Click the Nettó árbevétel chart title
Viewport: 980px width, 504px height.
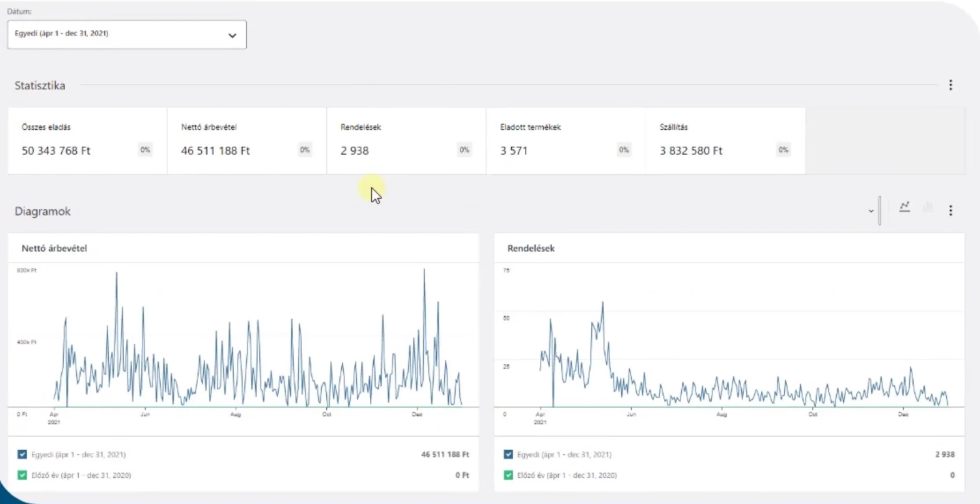coord(54,248)
